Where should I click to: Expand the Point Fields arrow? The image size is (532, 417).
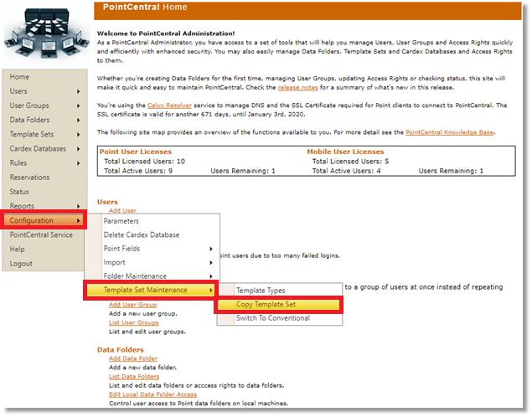coord(211,250)
